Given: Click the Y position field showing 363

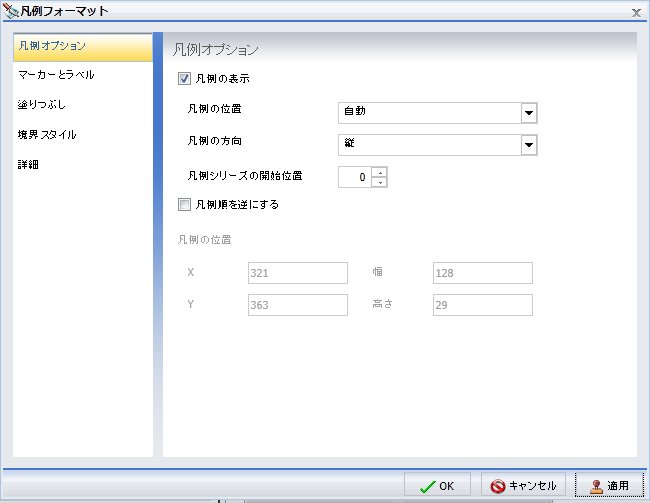Looking at the screenshot, I should (x=298, y=305).
